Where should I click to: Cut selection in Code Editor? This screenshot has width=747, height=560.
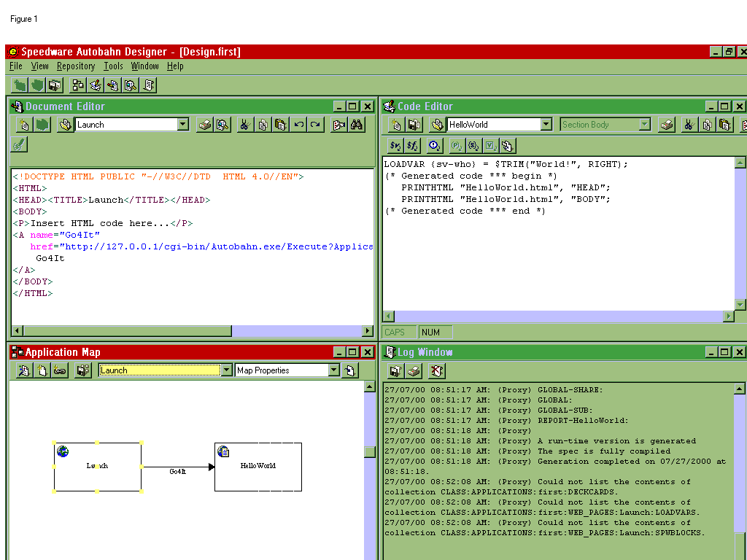click(x=689, y=125)
